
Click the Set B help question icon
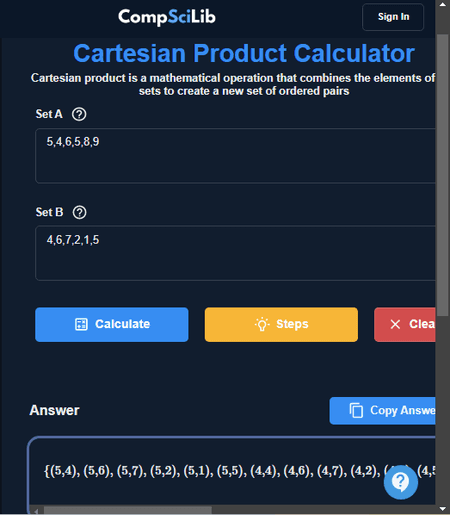point(79,212)
